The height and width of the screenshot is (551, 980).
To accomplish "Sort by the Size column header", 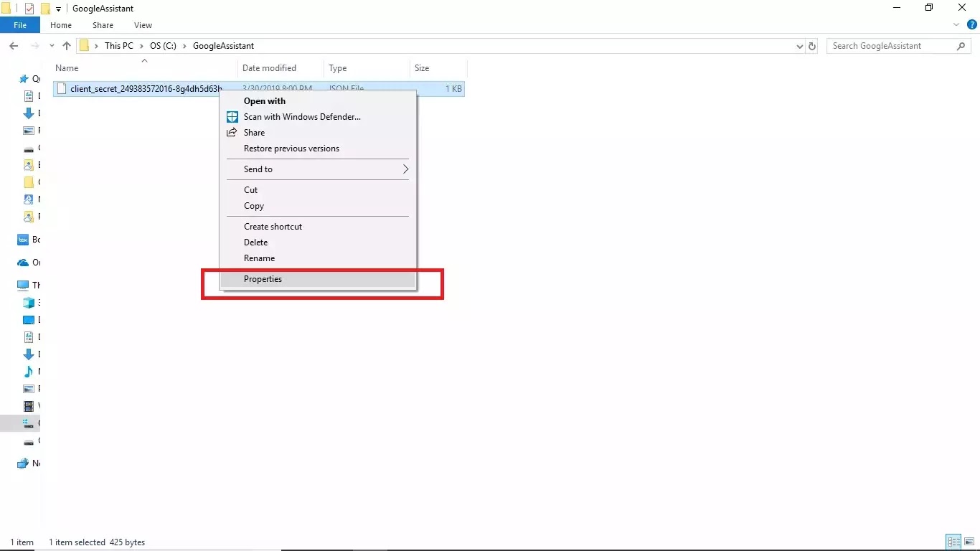I will pos(438,68).
